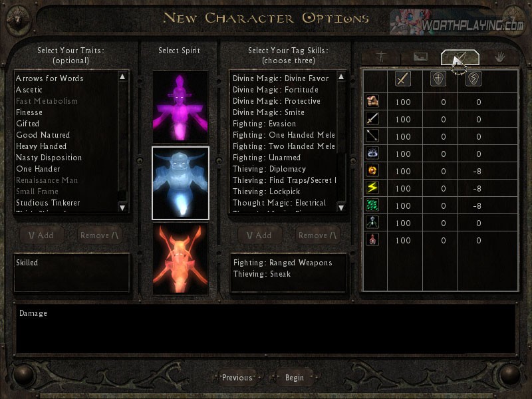Click down arrow of the tag skills list

341,207
